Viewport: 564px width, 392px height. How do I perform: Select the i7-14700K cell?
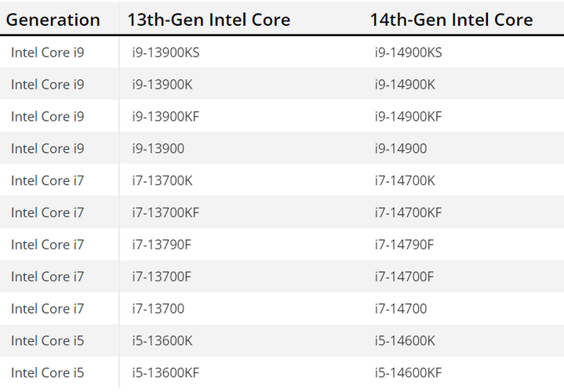pyautogui.click(x=405, y=181)
